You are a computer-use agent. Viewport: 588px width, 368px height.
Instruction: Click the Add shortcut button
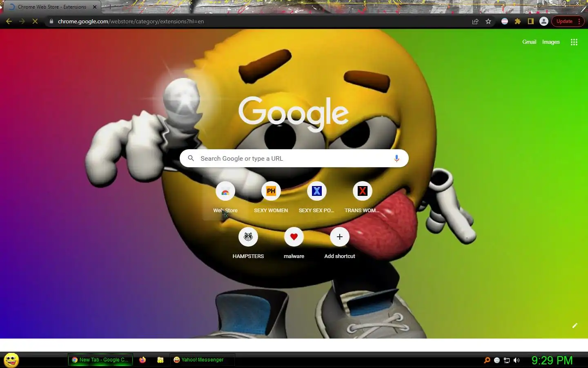340,244
